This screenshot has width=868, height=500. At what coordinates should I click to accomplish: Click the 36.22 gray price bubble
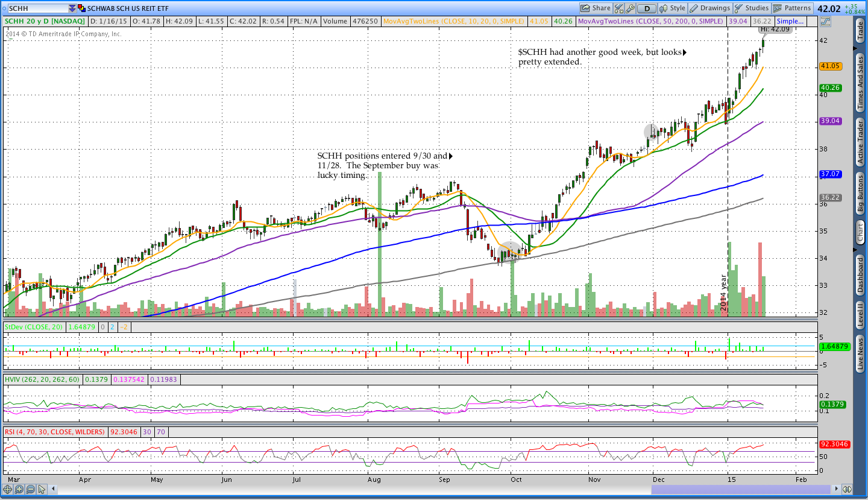click(x=831, y=197)
